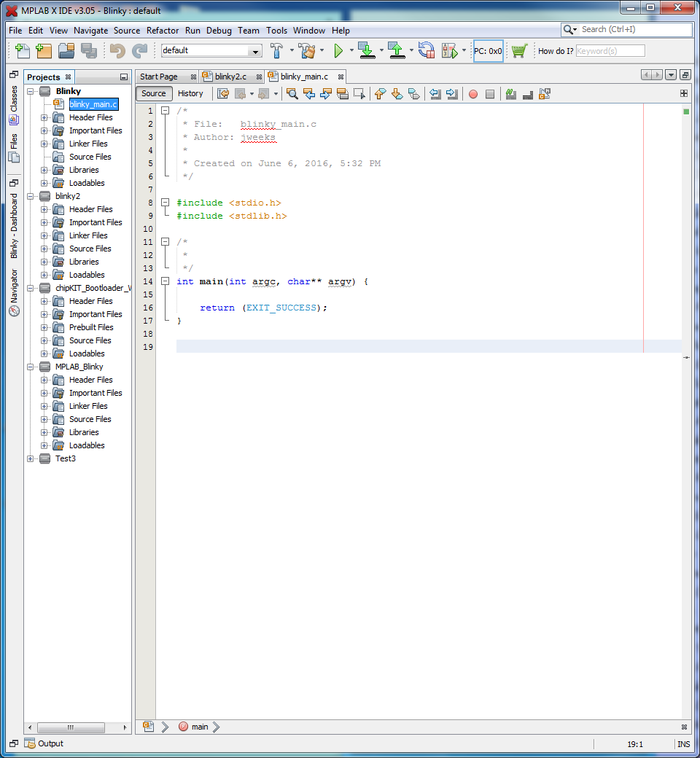Click Find Selection magnifier icon in editor
The image size is (700, 758).
click(x=292, y=94)
